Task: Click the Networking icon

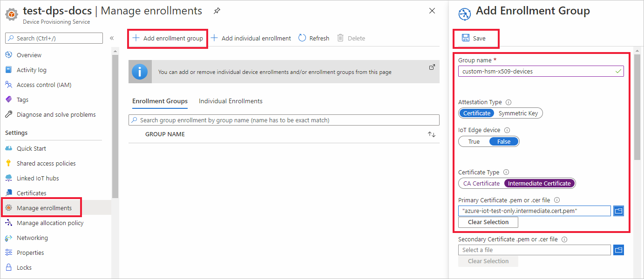Action: click(8, 238)
